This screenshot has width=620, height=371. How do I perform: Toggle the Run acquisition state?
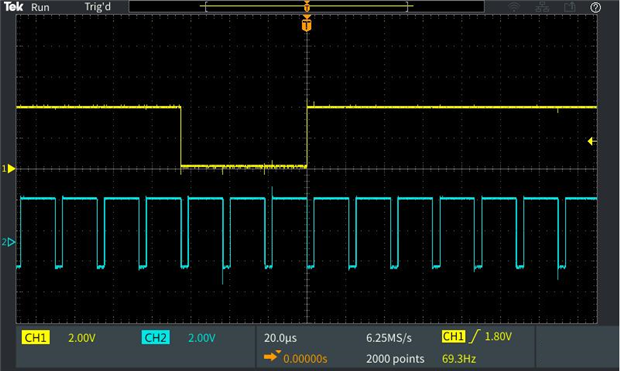tap(40, 7)
